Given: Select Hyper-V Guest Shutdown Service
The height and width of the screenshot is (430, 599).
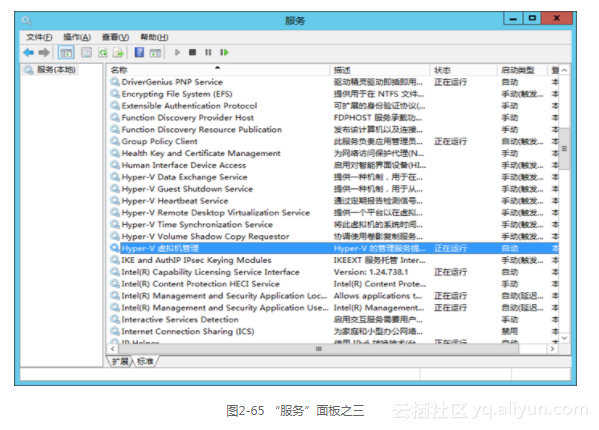Looking at the screenshot, I should point(334,189).
